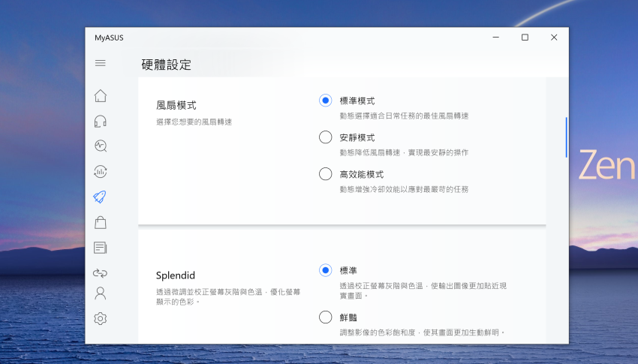Select 安靜模式 fan mode radio button

(x=325, y=137)
